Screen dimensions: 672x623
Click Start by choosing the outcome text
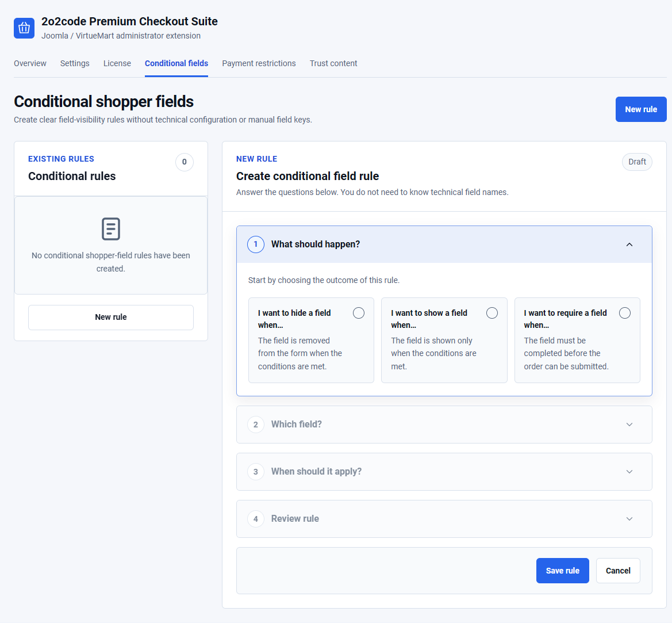tap(324, 280)
